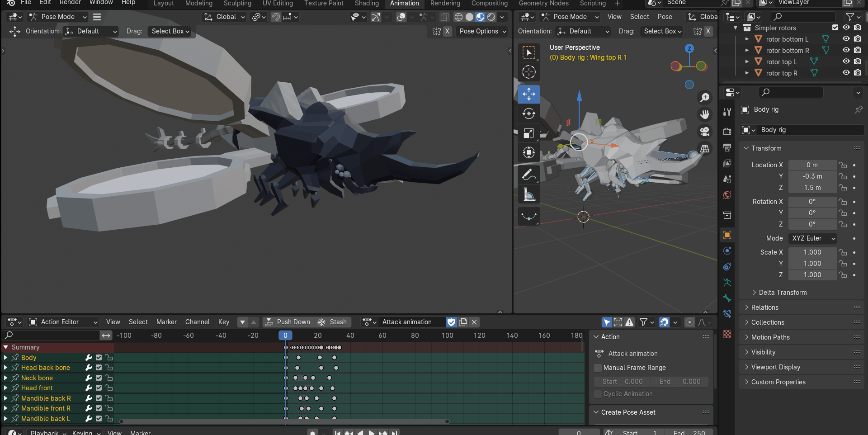
Task: Select the Annotate tool
Action: 528,175
